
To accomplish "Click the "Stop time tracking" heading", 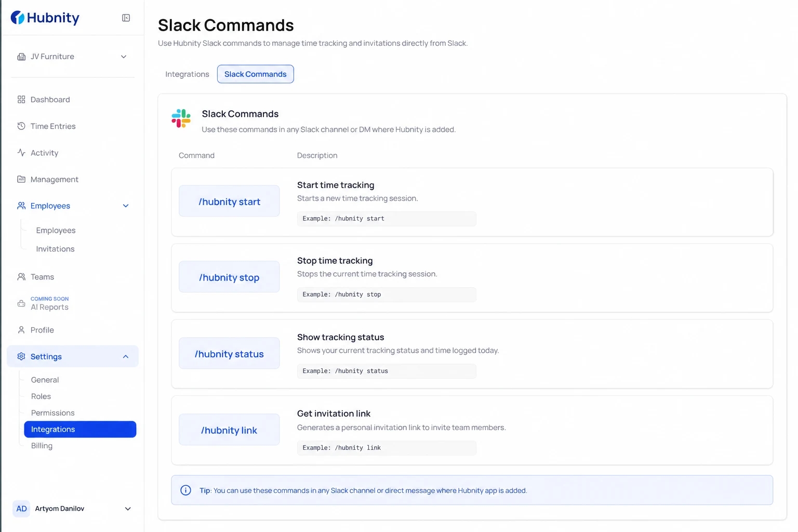I will (335, 261).
